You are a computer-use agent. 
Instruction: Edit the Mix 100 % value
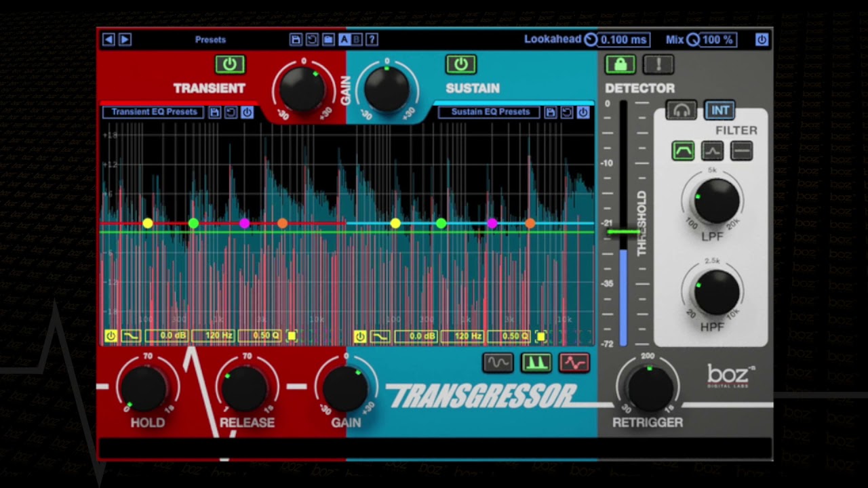(718, 39)
